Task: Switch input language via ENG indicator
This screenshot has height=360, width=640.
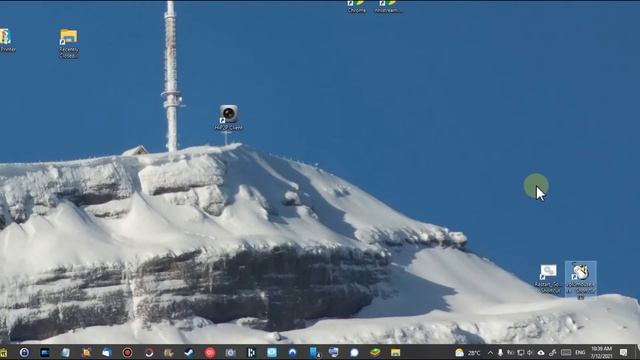Action: click(x=580, y=352)
